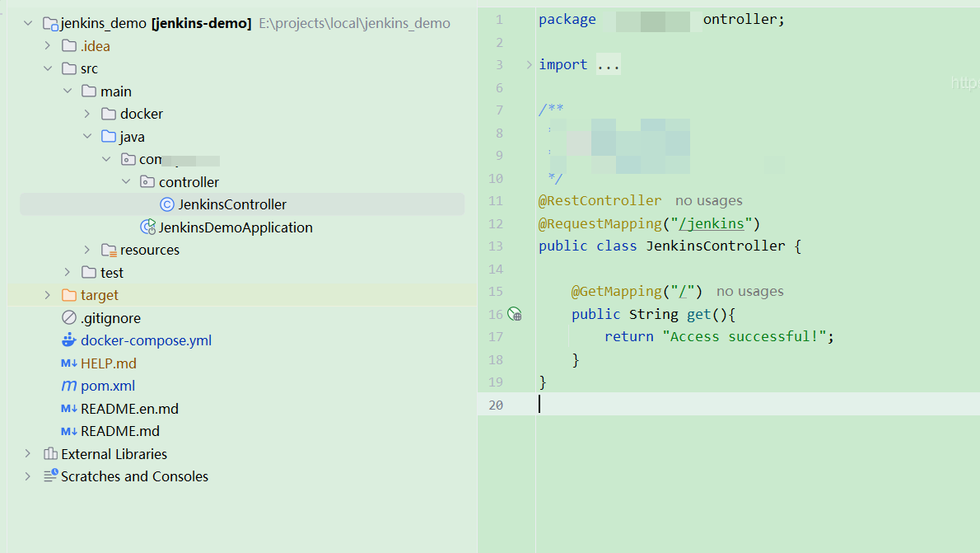Collapse the main folder
The image size is (980, 553).
coord(68,91)
